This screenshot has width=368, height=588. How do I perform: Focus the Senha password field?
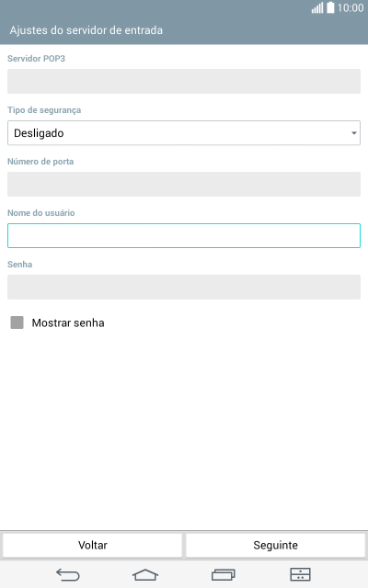(184, 287)
